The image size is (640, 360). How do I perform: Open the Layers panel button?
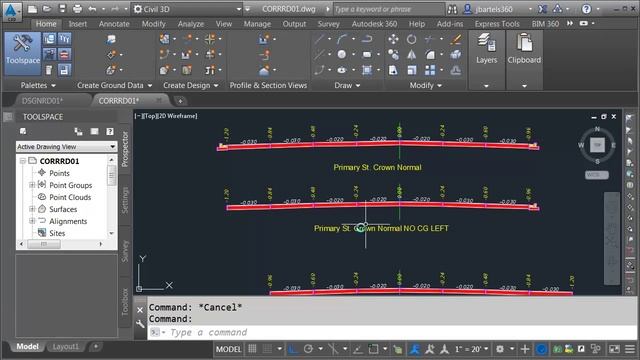coord(487,60)
